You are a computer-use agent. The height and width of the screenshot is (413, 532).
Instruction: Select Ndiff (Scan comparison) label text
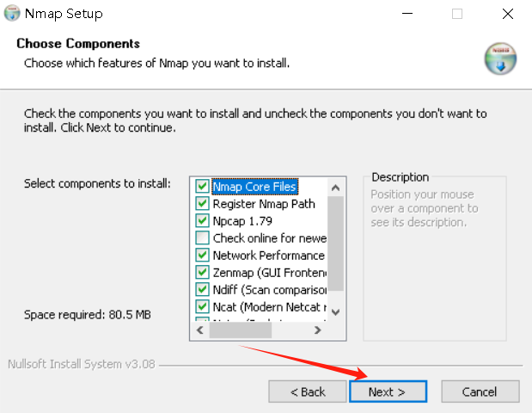pyautogui.click(x=270, y=290)
